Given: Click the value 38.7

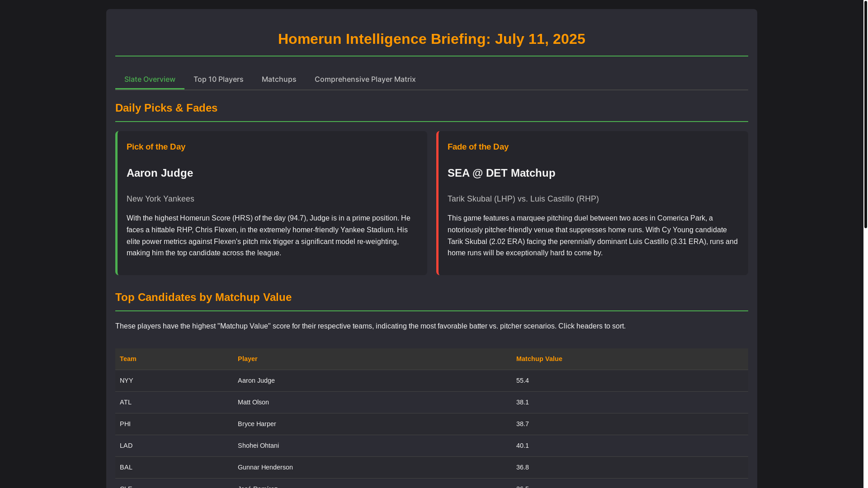Looking at the screenshot, I should (630, 424).
